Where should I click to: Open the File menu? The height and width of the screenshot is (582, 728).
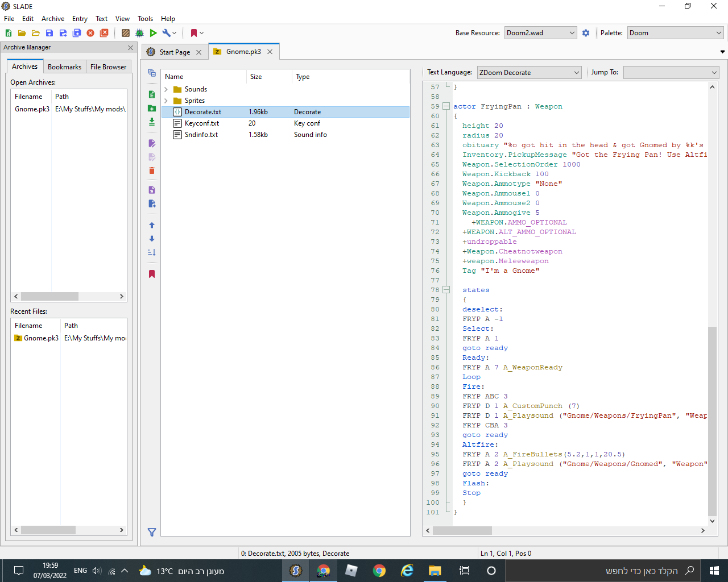(x=9, y=19)
